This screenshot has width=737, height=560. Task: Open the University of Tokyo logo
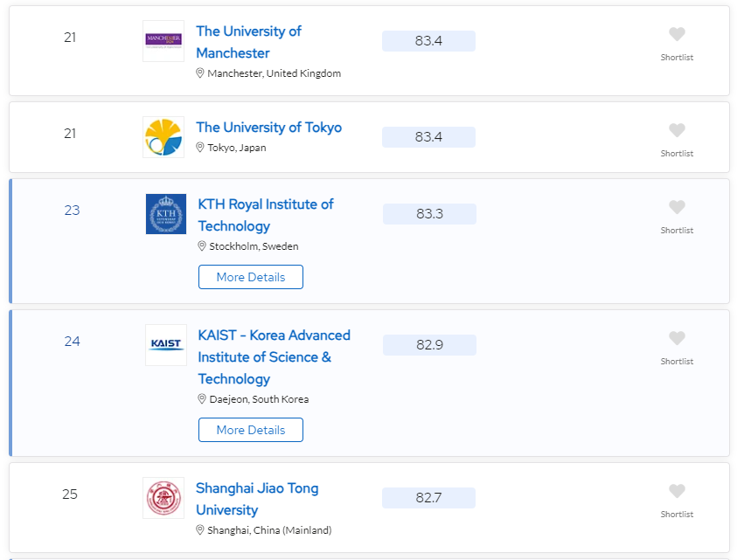coord(163,137)
